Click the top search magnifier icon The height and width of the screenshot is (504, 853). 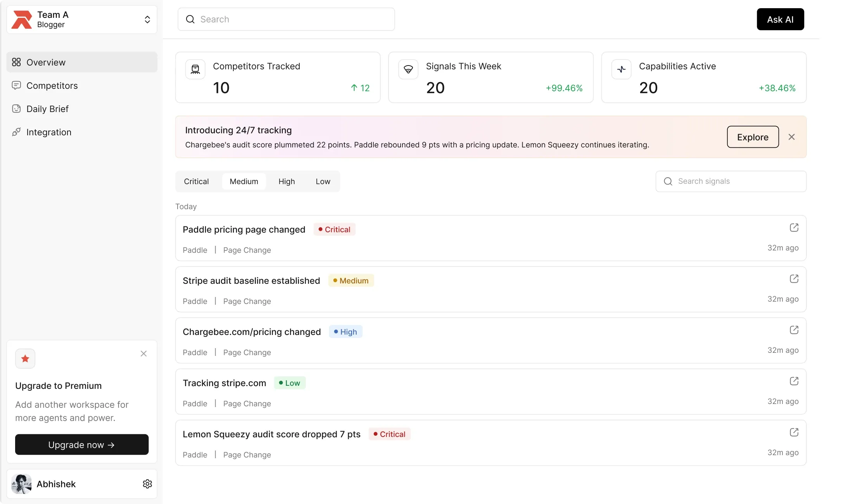[190, 19]
